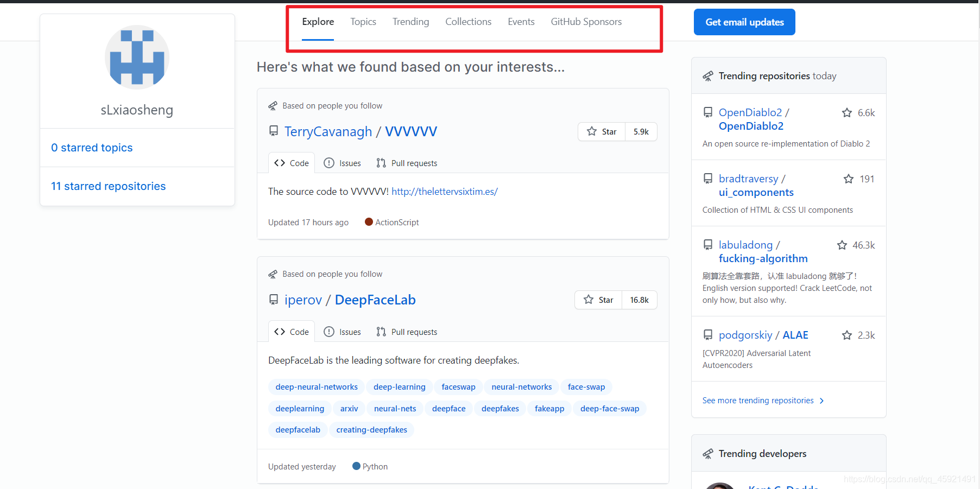980x489 pixels.
Task: Select deep-learning topic tag
Action: (x=400, y=387)
